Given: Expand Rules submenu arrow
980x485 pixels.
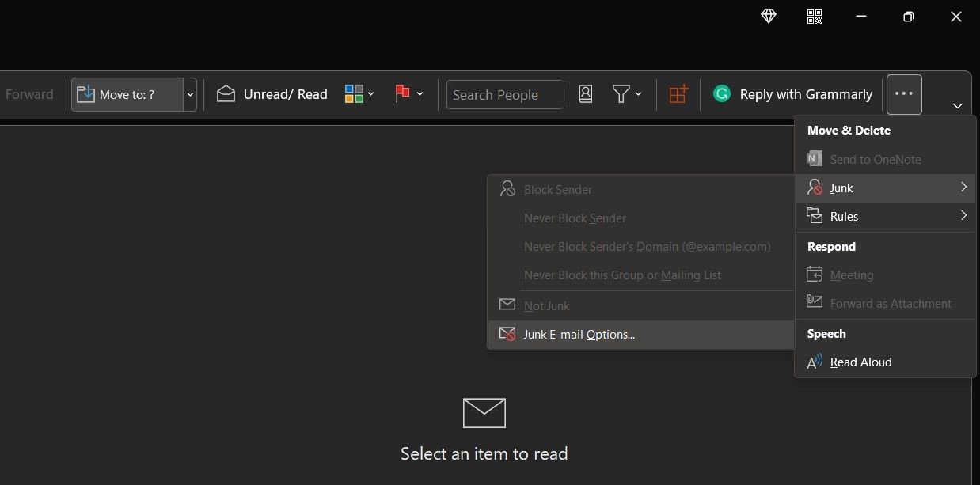Looking at the screenshot, I should 963,216.
